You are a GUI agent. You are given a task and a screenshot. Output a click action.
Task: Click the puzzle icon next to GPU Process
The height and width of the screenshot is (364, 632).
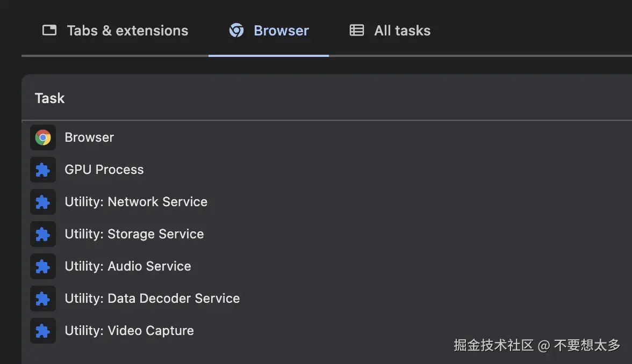coord(43,170)
